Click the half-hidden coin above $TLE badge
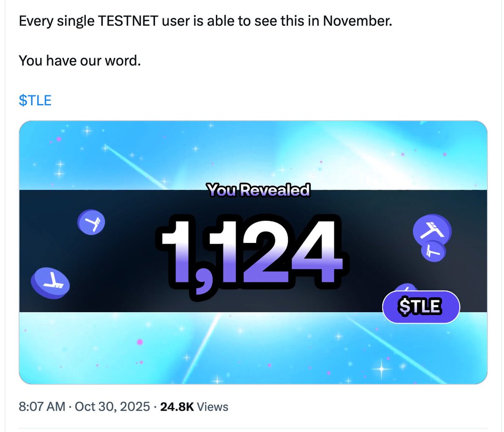Screen dimensions: 504x432 tap(406, 288)
